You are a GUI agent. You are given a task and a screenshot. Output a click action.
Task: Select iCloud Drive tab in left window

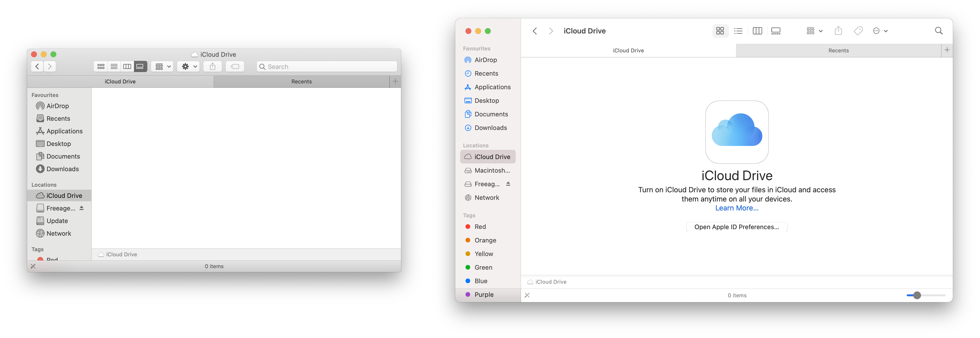[x=120, y=81]
